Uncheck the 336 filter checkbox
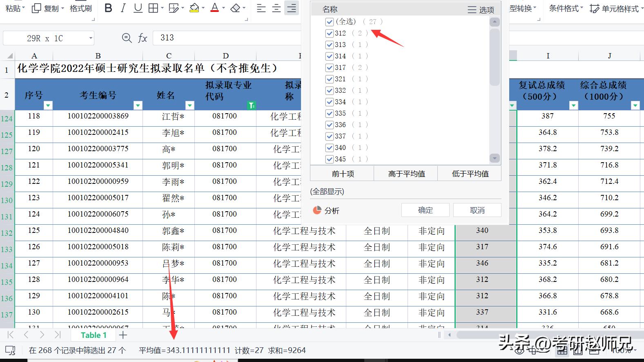The image size is (644, 362). (x=330, y=125)
